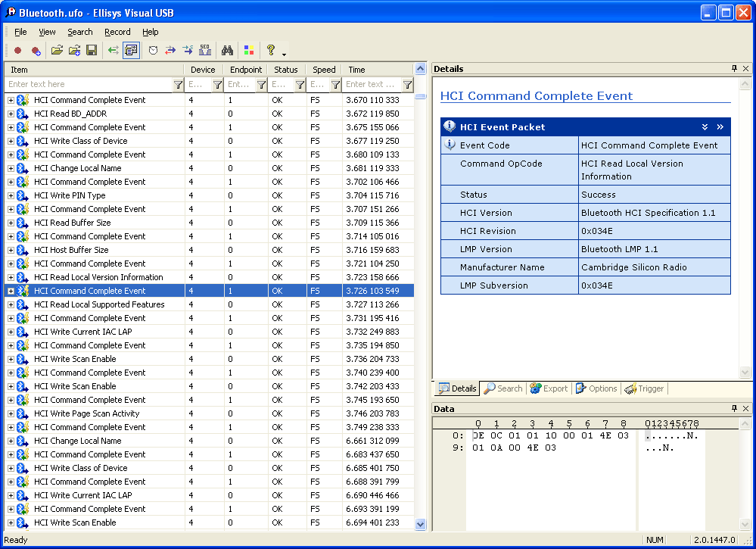This screenshot has width=756, height=549.
Task: Toggle the highlighted details view toolbar button
Action: (x=131, y=51)
